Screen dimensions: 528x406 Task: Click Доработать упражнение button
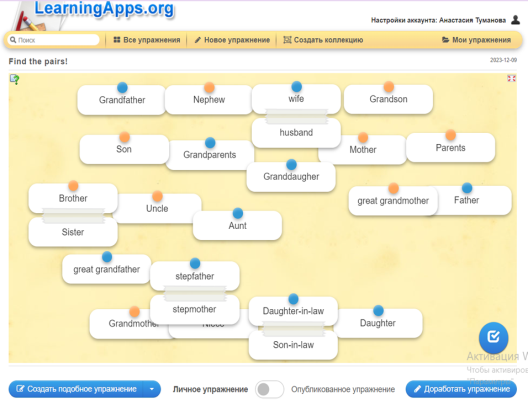pyautogui.click(x=461, y=389)
